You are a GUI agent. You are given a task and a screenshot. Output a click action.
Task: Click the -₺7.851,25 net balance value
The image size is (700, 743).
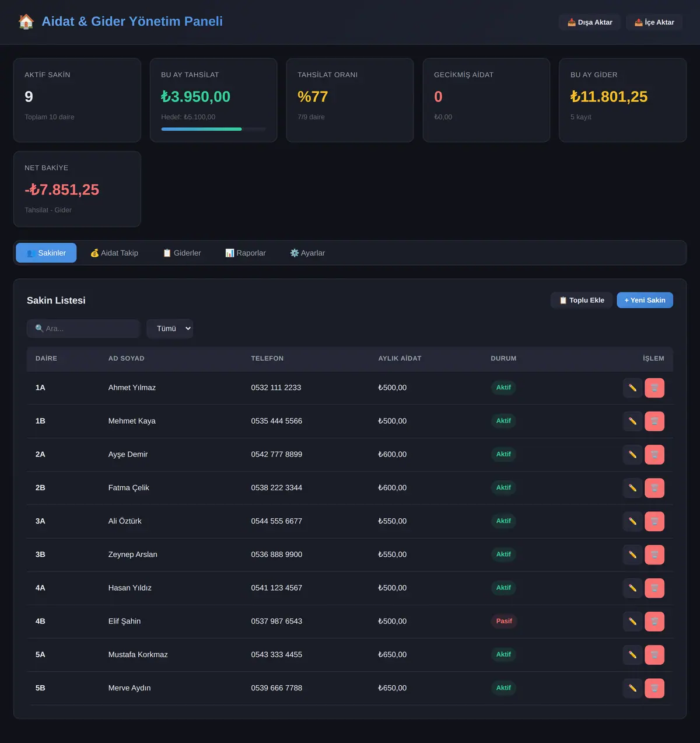coord(62,190)
